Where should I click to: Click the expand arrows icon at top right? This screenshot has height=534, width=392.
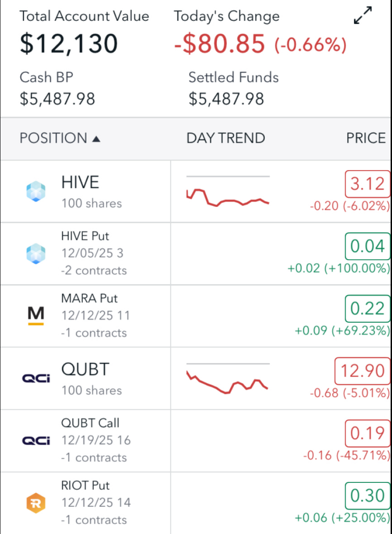(363, 16)
